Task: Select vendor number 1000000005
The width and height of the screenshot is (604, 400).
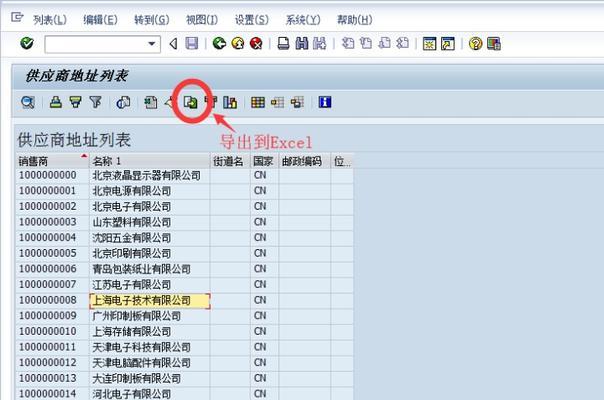Action: coord(52,254)
